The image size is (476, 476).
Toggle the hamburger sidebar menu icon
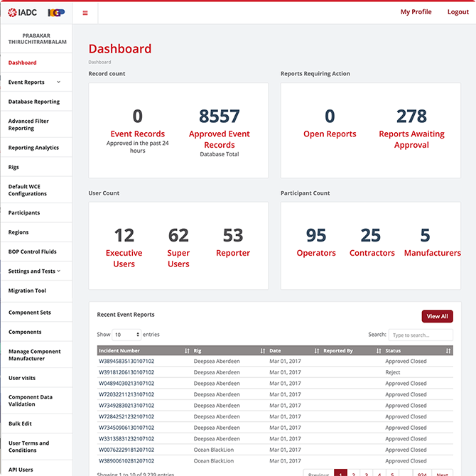pos(85,13)
